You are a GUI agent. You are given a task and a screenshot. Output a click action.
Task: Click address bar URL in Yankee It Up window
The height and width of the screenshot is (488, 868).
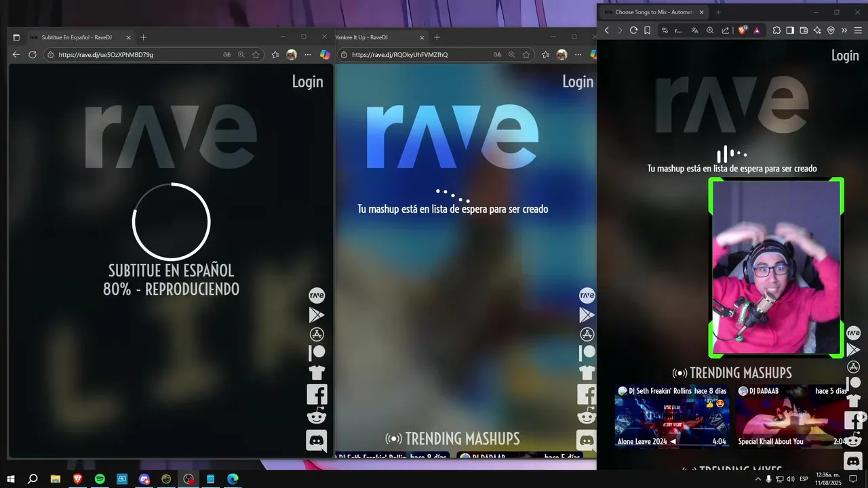pos(400,54)
